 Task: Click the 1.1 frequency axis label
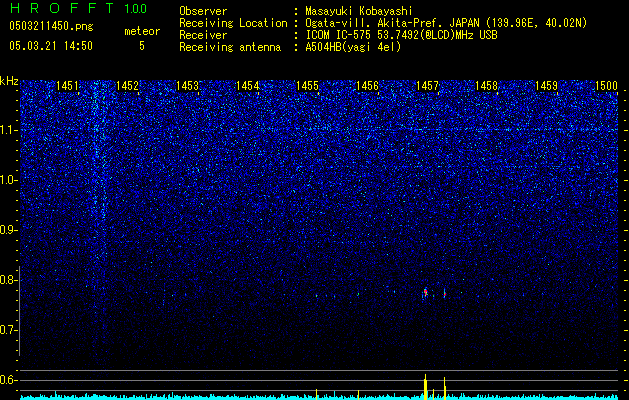click(x=9, y=130)
